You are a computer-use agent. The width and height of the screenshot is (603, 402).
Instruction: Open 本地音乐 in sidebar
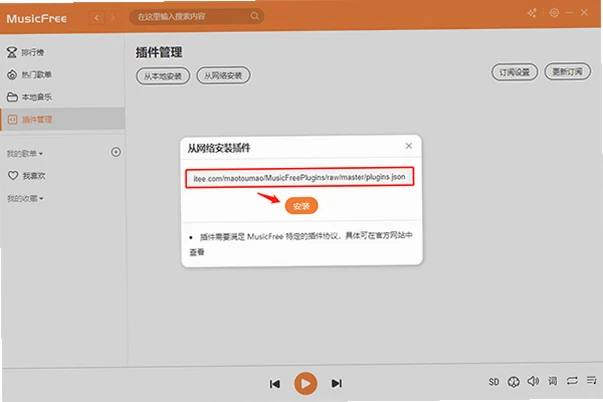point(29,97)
